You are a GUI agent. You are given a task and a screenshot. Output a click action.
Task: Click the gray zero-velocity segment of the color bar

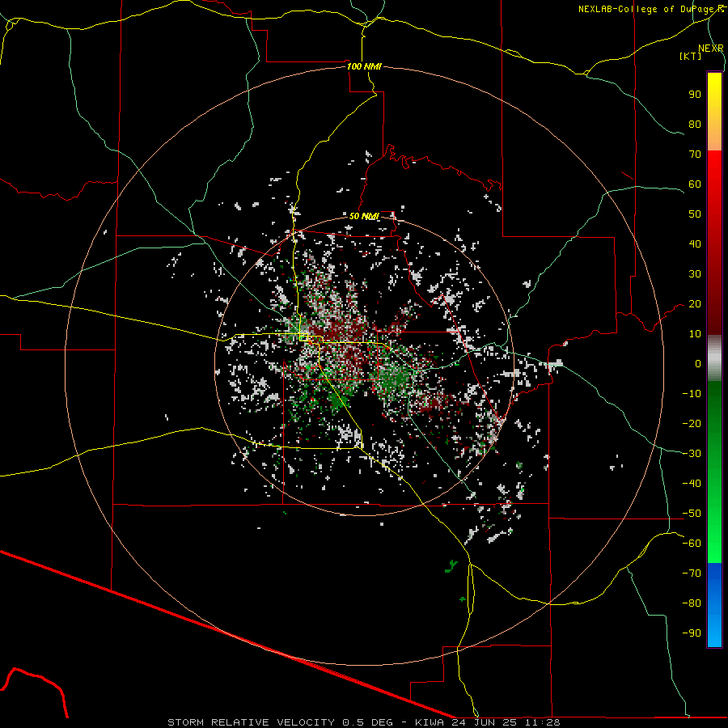coord(714,358)
